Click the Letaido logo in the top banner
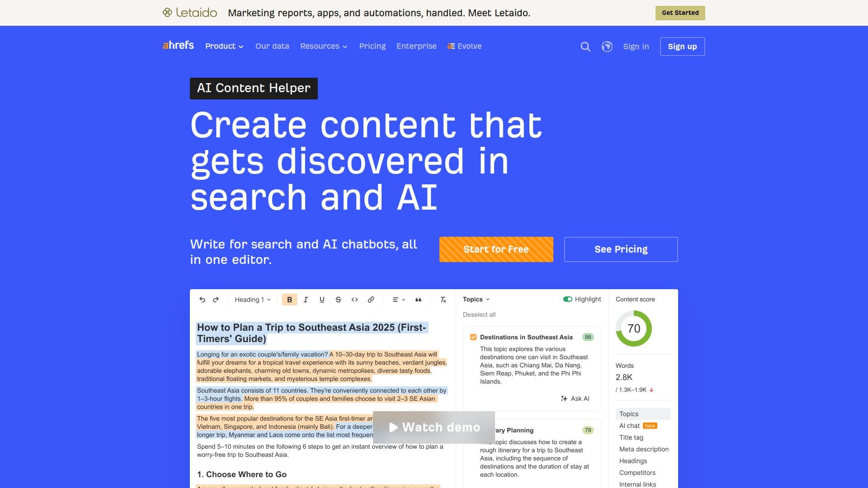 click(x=190, y=13)
